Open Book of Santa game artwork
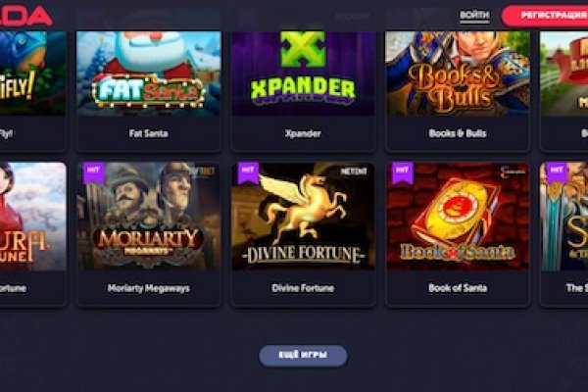The height and width of the screenshot is (392, 588). pos(458,216)
